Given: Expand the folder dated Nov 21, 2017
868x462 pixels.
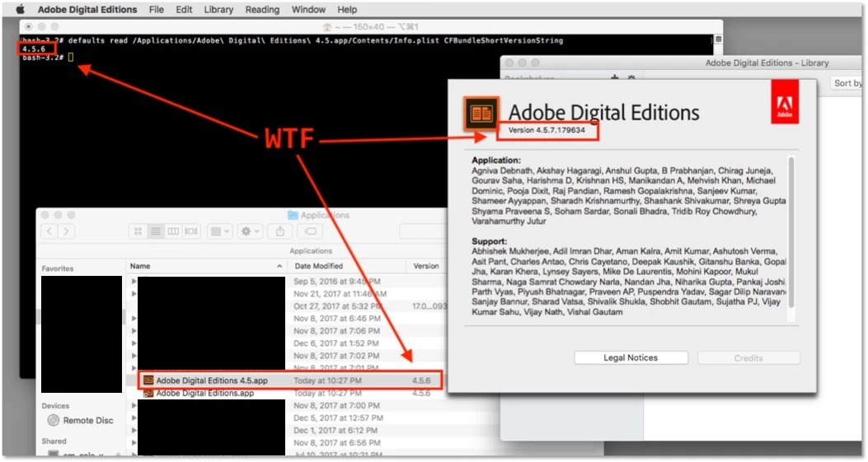Looking at the screenshot, I should coord(134,294).
